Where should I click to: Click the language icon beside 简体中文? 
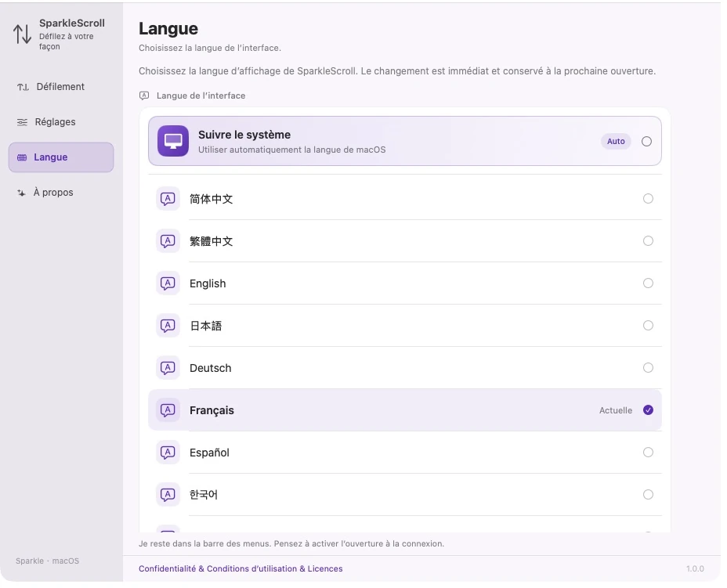(x=168, y=199)
